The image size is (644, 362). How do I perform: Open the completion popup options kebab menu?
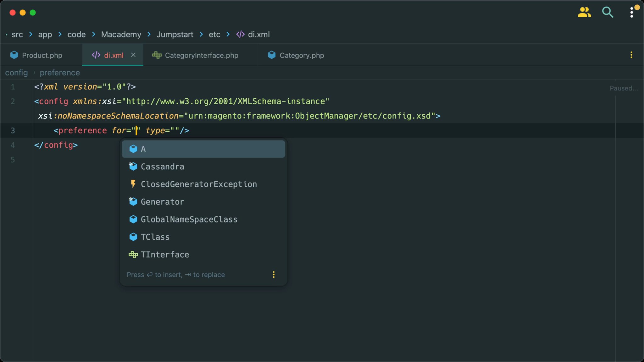pos(273,274)
